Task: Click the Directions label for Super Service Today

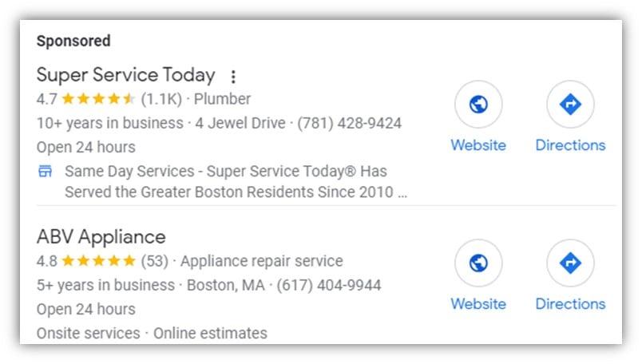Action: (570, 145)
